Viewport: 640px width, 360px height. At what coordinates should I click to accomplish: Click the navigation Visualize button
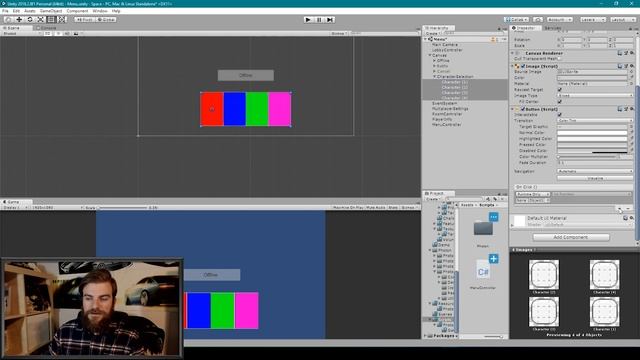point(594,178)
